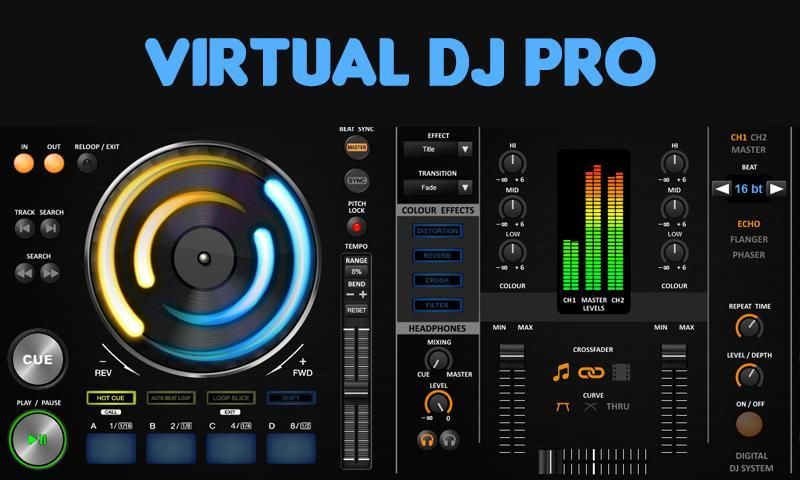Click the Search rewind button

point(25,272)
